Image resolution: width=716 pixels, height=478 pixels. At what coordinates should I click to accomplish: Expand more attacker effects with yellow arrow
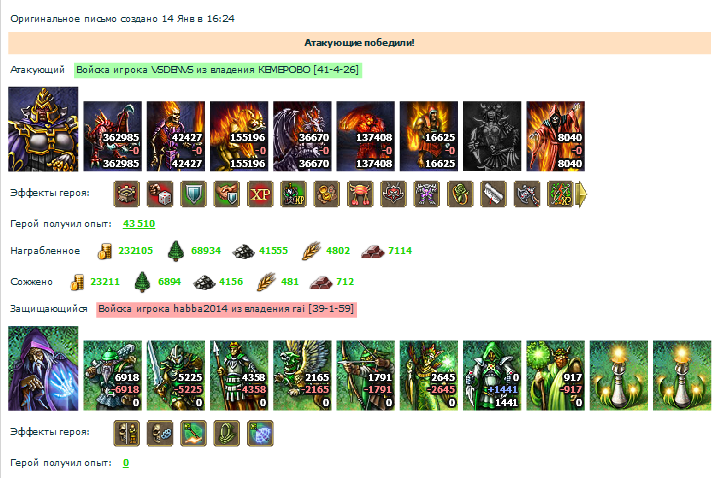(581, 194)
